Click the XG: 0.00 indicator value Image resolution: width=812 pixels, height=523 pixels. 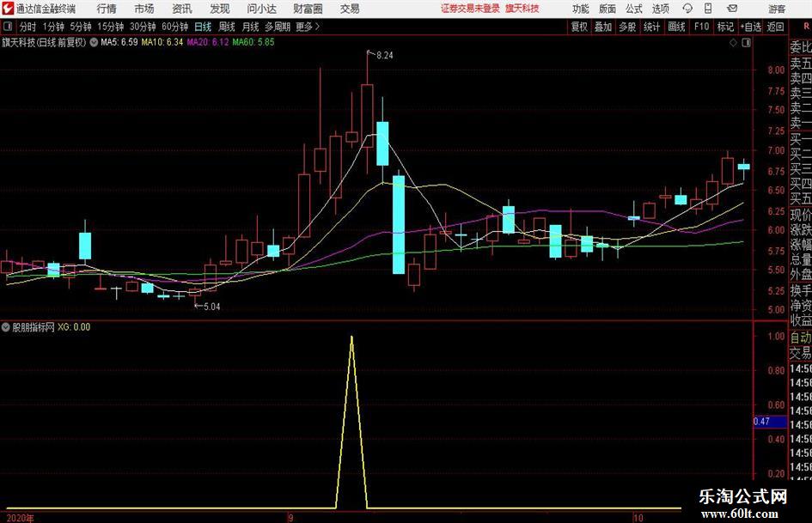[74, 326]
